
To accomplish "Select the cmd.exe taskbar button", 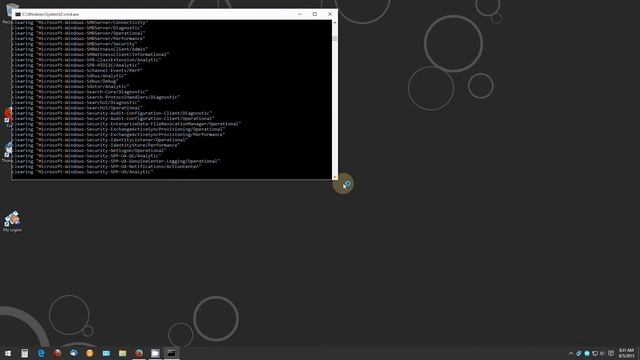I will 171,353.
